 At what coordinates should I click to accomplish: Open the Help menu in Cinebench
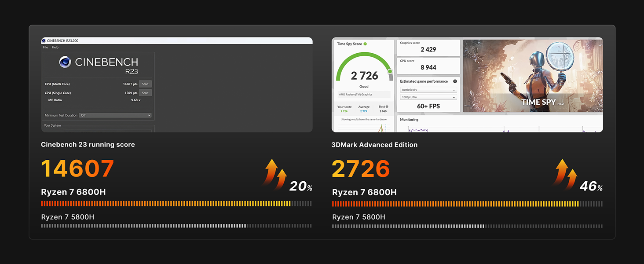(55, 48)
